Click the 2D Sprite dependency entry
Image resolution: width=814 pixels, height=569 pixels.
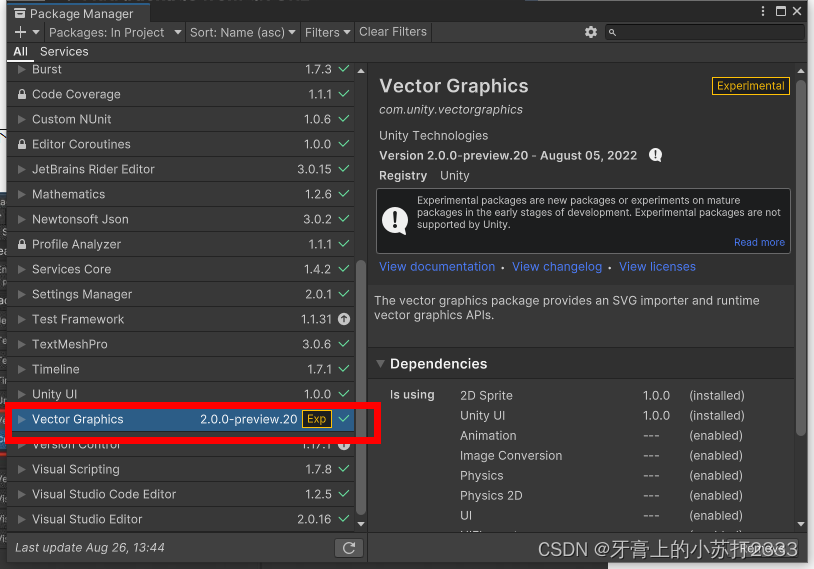[486, 396]
